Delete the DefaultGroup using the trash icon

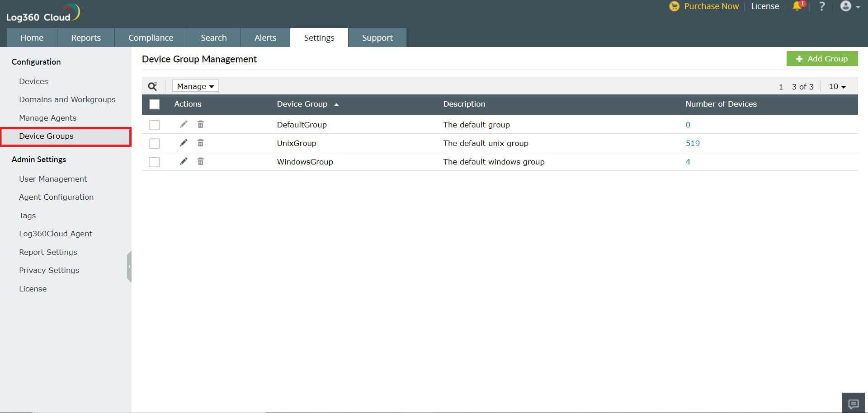coord(201,124)
